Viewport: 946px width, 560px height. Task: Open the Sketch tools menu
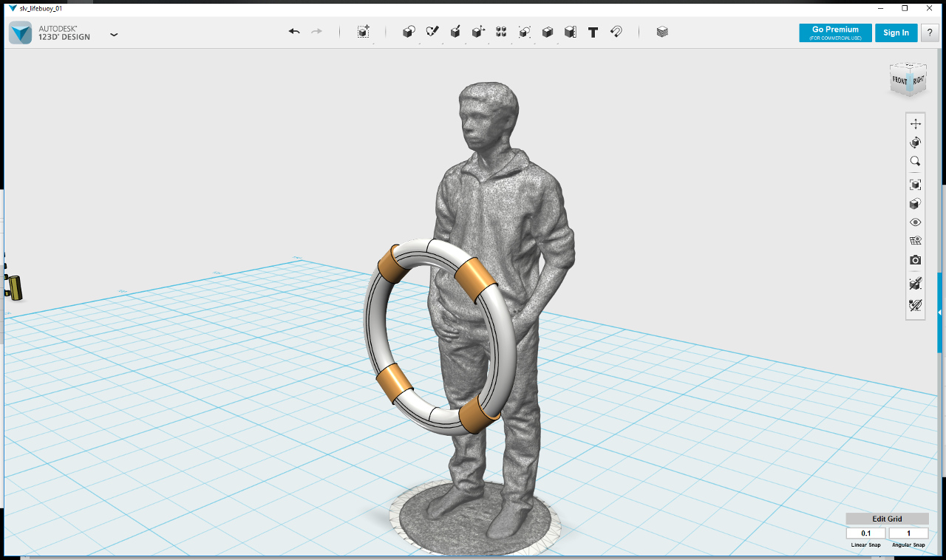tap(432, 32)
